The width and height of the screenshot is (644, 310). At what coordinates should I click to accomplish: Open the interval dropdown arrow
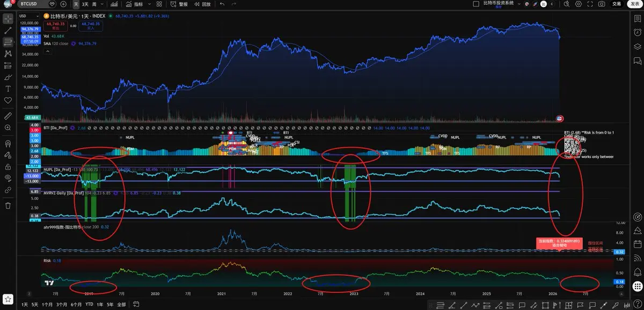tap(102, 4)
